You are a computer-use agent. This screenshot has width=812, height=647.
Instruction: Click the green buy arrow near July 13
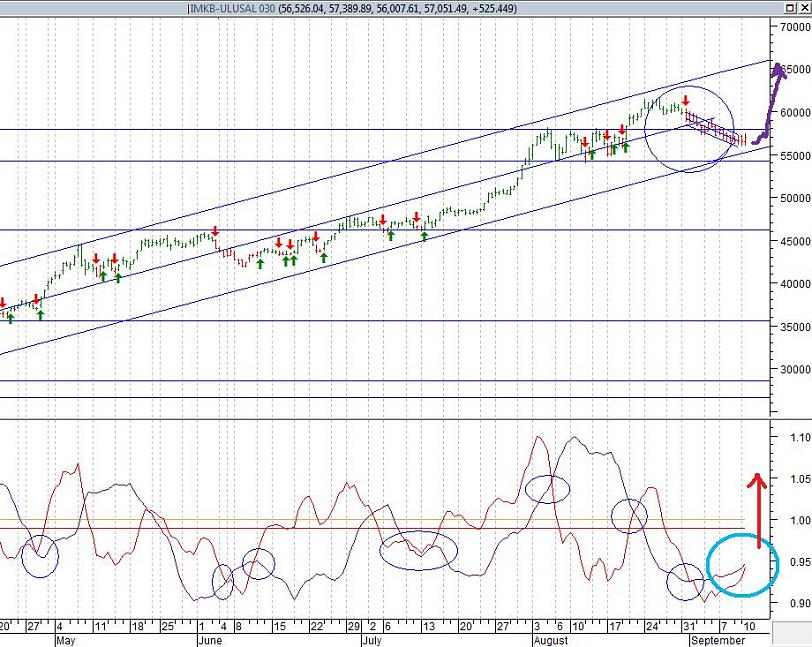[x=424, y=237]
